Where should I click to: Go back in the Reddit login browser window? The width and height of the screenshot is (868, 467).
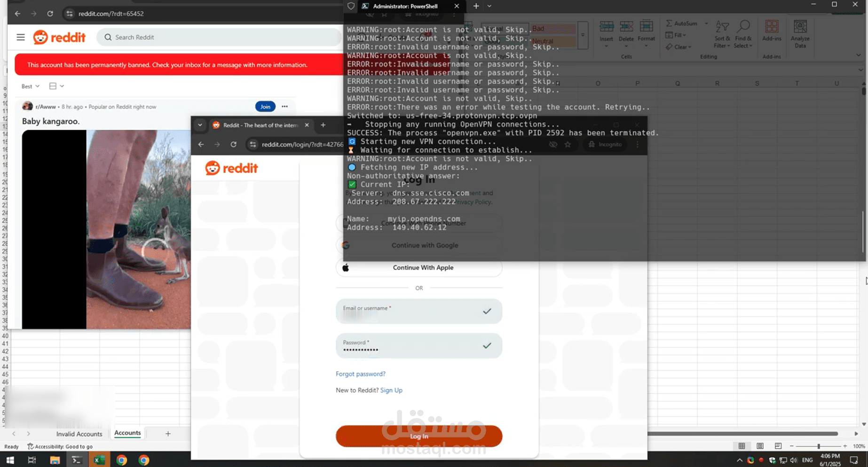tap(201, 144)
